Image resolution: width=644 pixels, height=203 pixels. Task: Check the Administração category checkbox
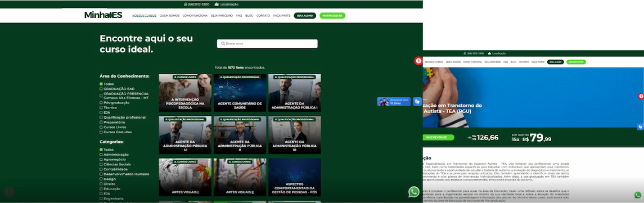click(101, 155)
